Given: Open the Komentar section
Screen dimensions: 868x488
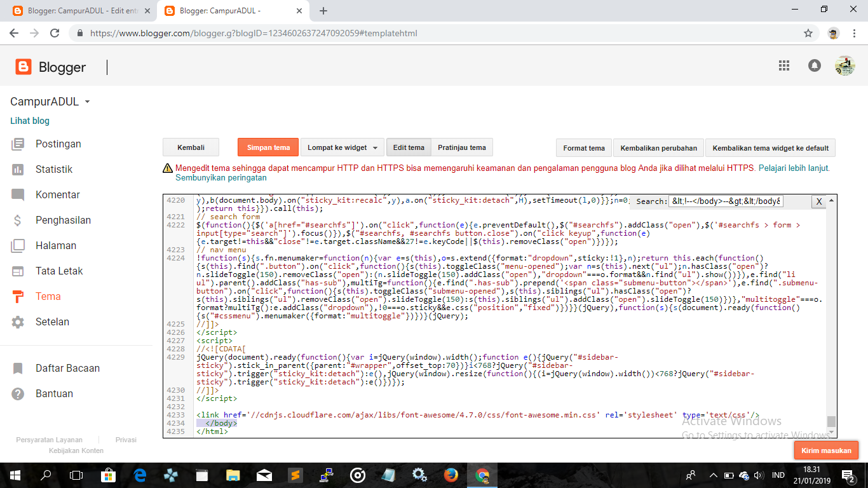Looking at the screenshot, I should click(58, 195).
